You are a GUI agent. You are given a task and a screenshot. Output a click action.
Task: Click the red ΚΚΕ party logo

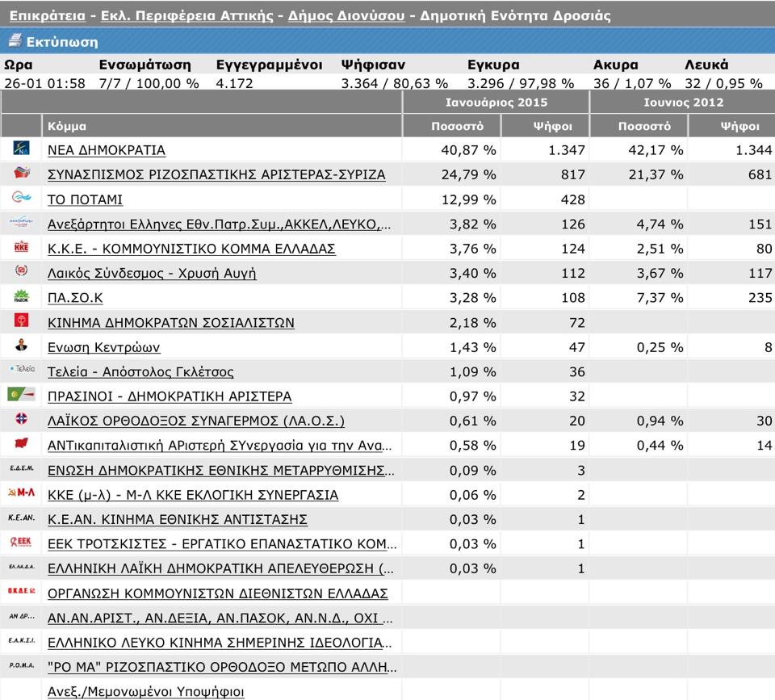pos(21,247)
